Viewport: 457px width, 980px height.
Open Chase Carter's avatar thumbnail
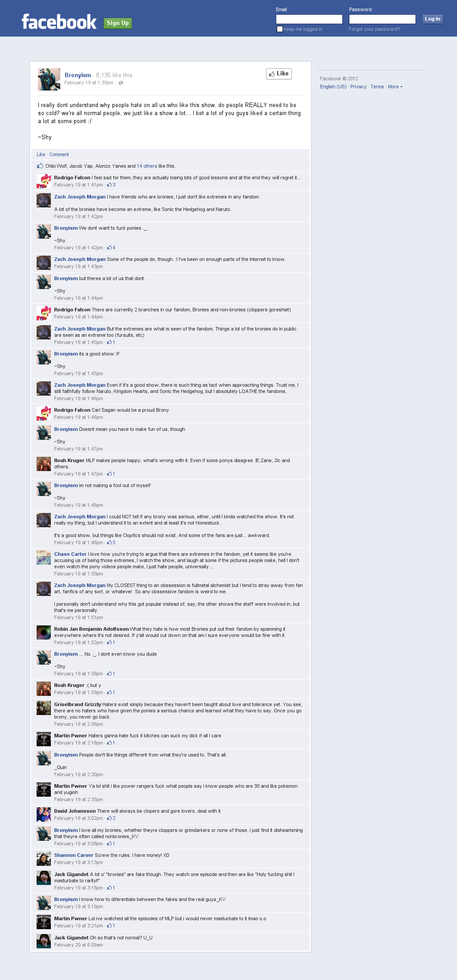[x=44, y=558]
